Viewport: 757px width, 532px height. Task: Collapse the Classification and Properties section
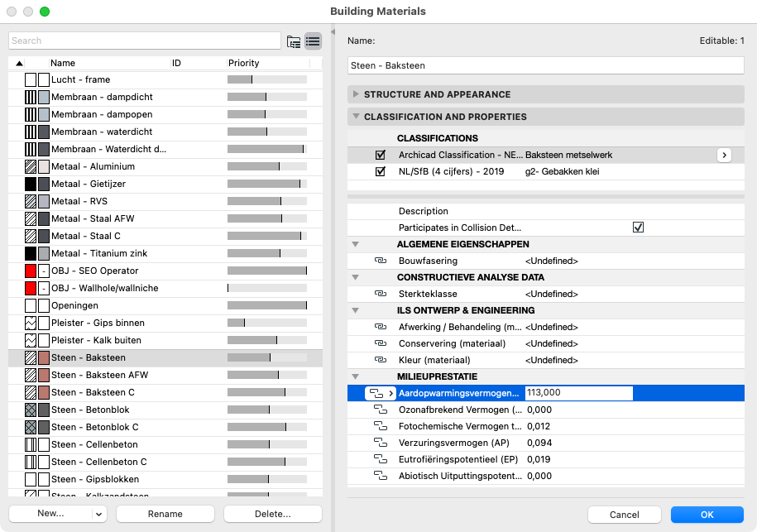click(x=357, y=117)
